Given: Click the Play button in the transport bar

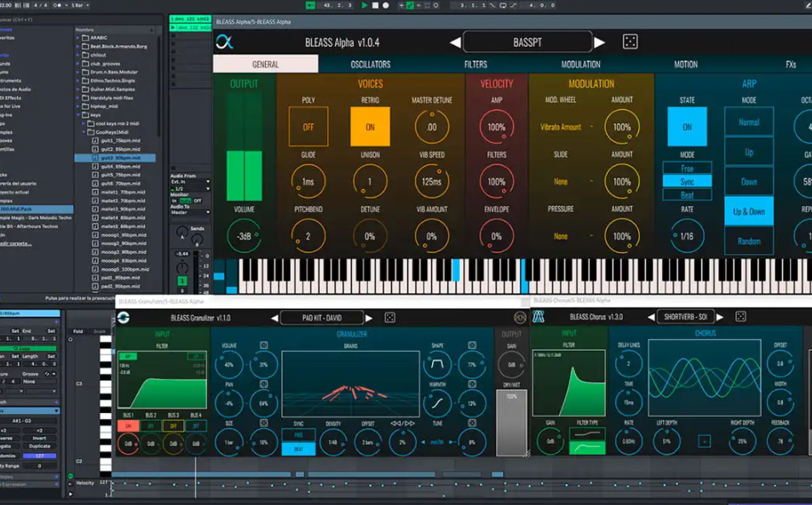Looking at the screenshot, I should 365,5.
